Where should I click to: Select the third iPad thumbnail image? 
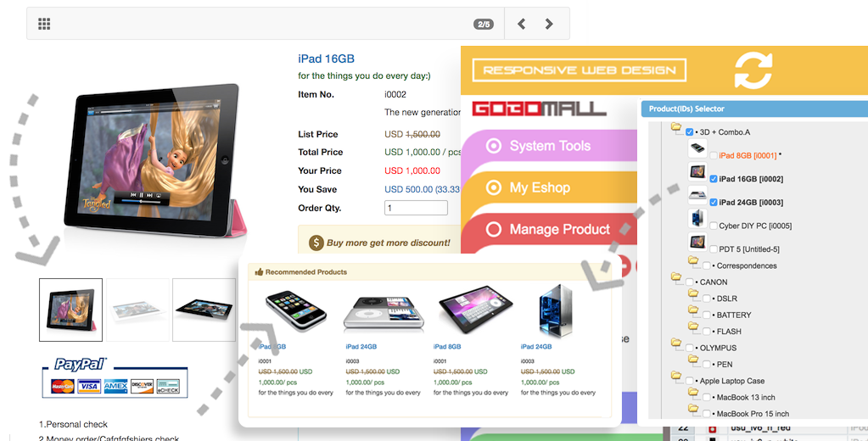[x=204, y=310]
